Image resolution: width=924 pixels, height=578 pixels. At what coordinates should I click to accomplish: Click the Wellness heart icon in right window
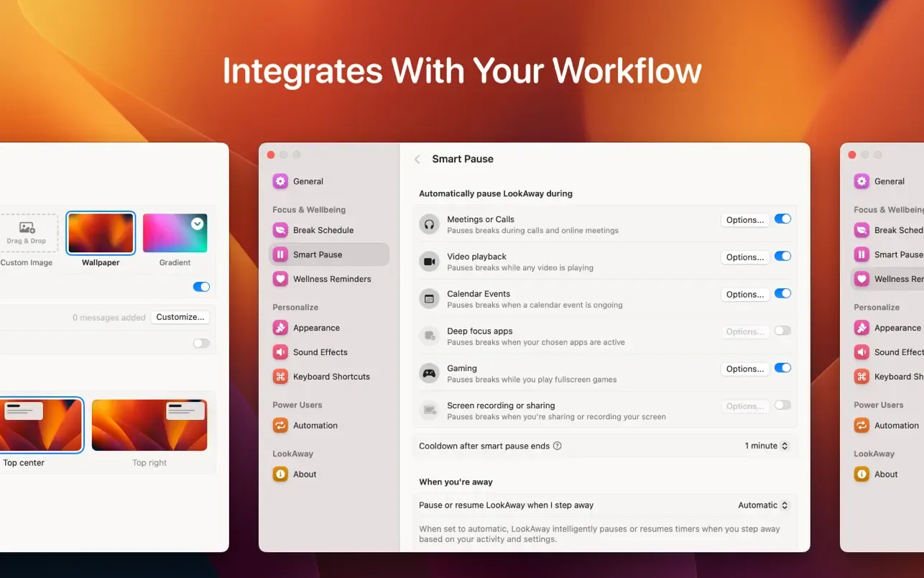coord(861,279)
